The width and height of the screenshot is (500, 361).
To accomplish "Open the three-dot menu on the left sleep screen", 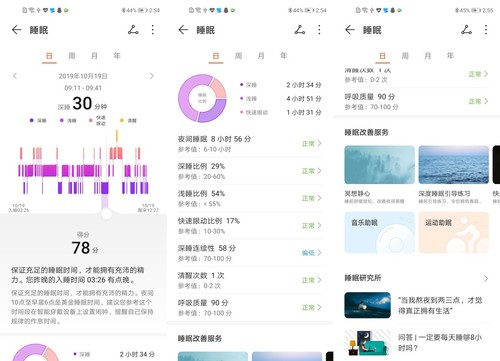I will 153,30.
